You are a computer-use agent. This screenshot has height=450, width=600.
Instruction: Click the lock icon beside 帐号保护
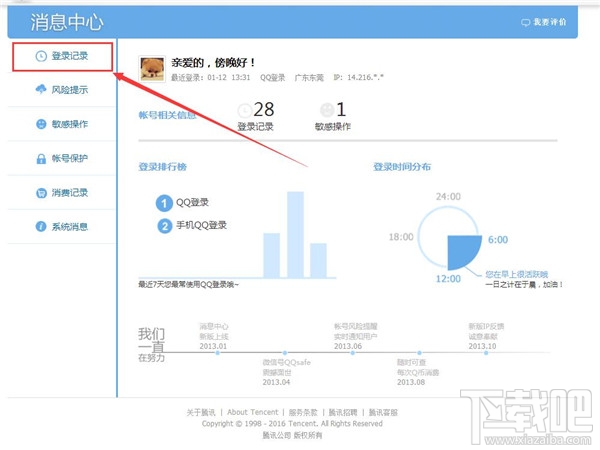coord(41,158)
